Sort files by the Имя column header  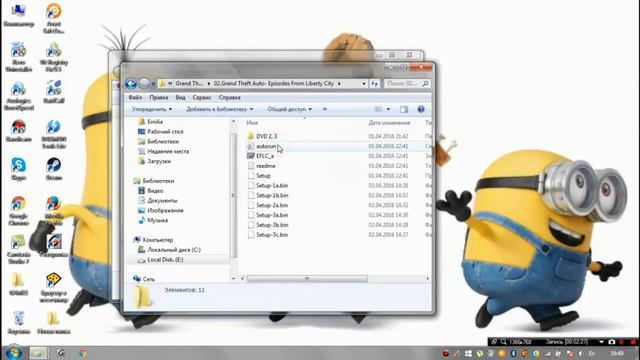click(252, 122)
